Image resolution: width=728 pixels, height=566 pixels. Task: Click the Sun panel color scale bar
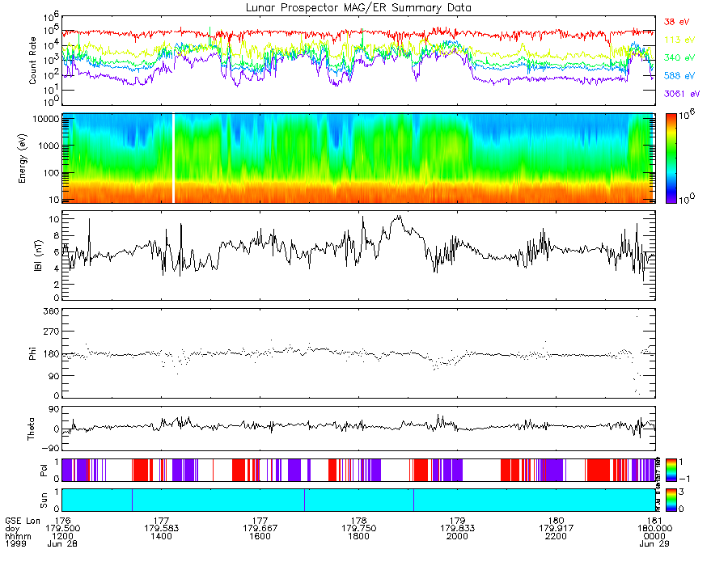click(671, 501)
